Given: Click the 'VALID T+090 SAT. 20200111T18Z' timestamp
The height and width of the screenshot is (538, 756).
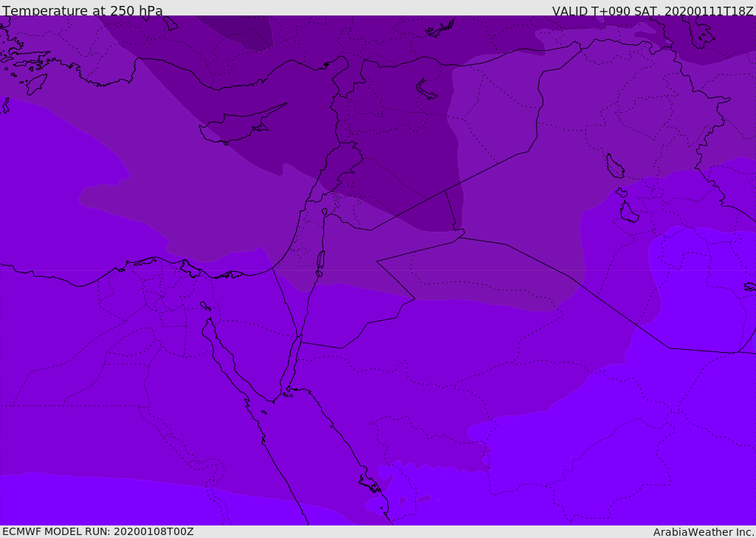Looking at the screenshot, I should (x=653, y=10).
